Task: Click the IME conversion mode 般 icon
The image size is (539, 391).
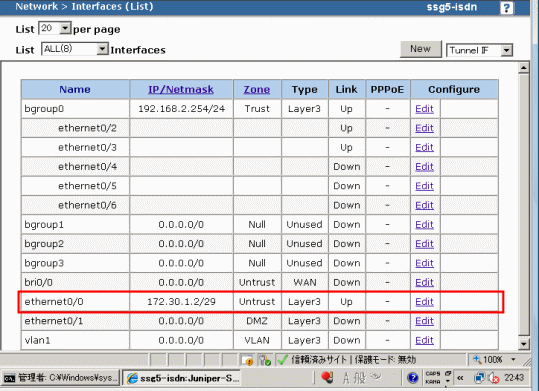Action: tap(359, 378)
